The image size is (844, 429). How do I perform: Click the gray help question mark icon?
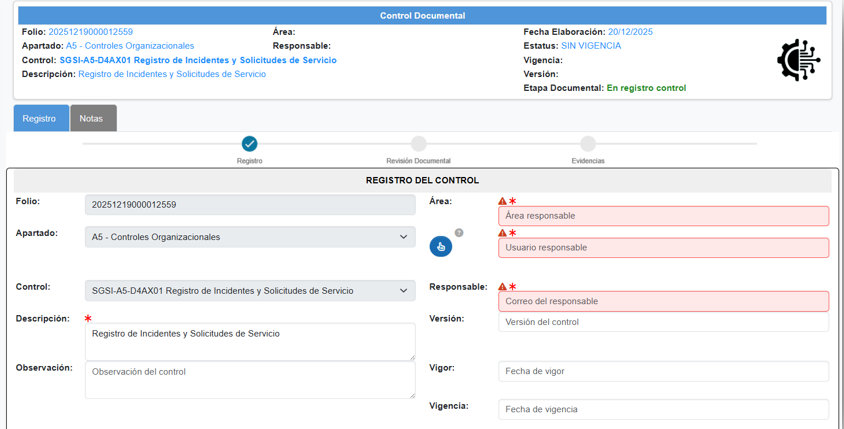[459, 233]
